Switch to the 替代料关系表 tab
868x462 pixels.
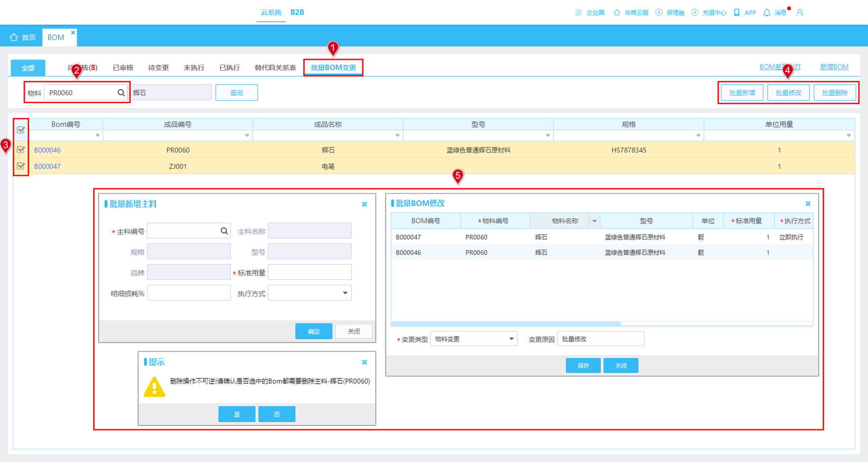tap(275, 68)
